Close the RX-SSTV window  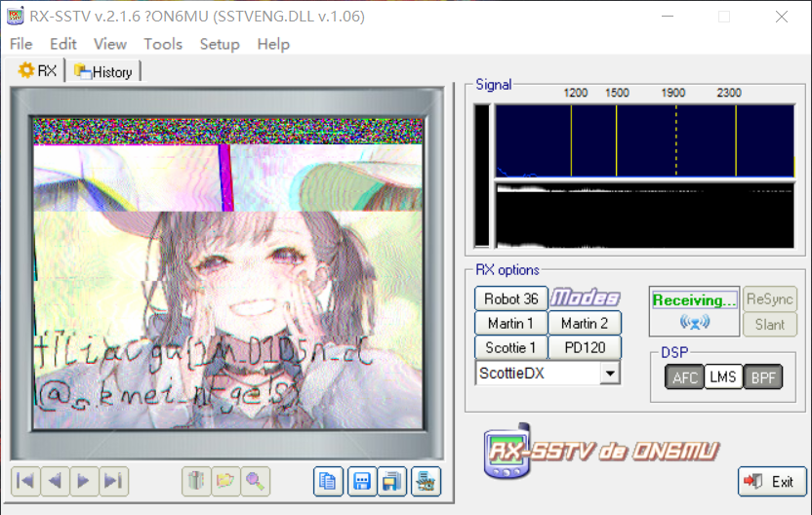tap(782, 17)
